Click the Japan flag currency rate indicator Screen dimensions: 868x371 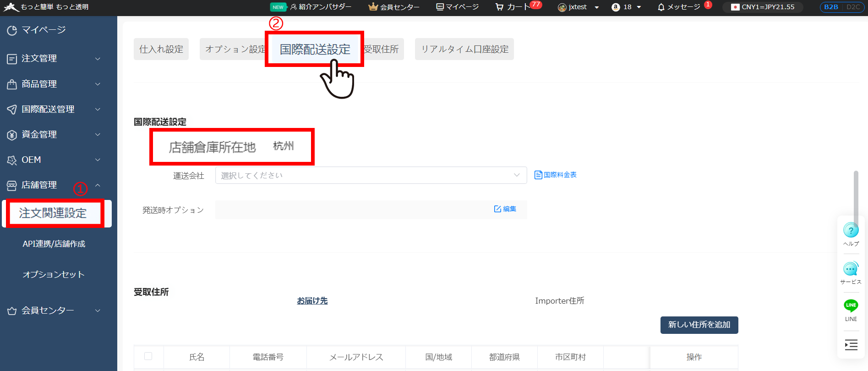tap(762, 7)
